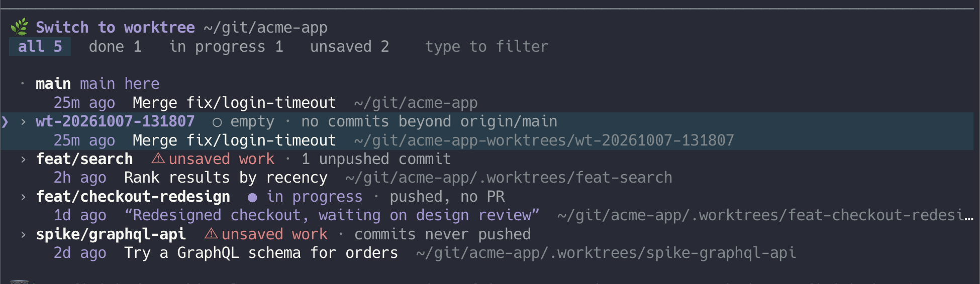
Task: Click 'commits never pushed' status text
Action: point(442,234)
